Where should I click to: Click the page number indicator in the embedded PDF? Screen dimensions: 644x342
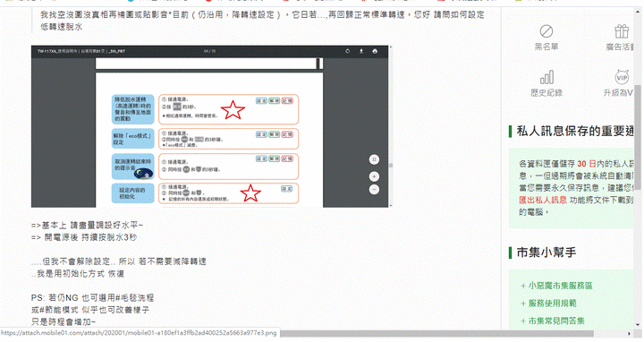[209, 51]
